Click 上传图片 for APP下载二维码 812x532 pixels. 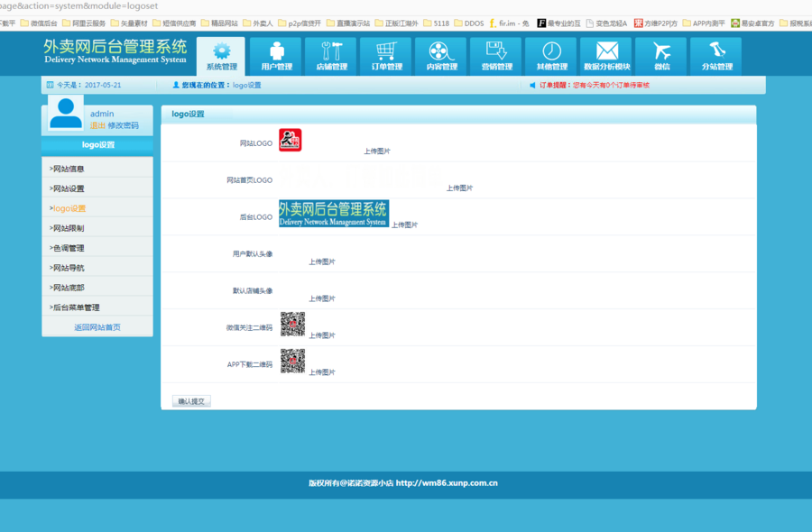(322, 372)
